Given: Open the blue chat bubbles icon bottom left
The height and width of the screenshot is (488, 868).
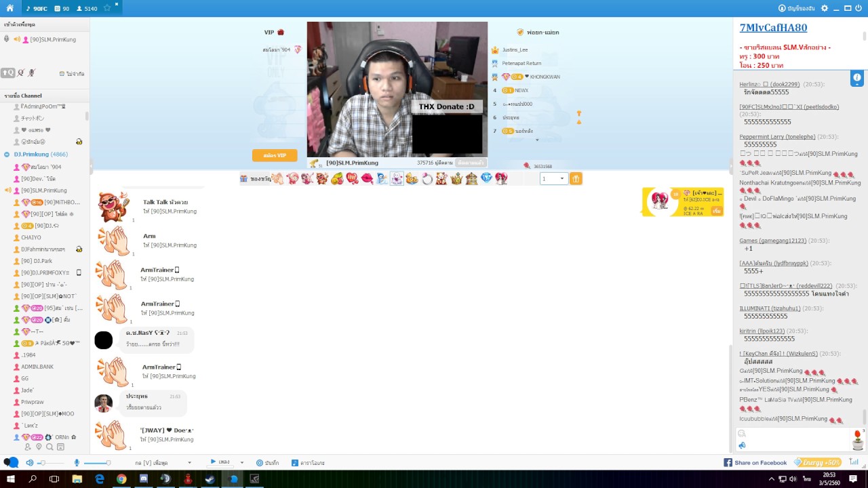Looking at the screenshot, I should point(11,462).
